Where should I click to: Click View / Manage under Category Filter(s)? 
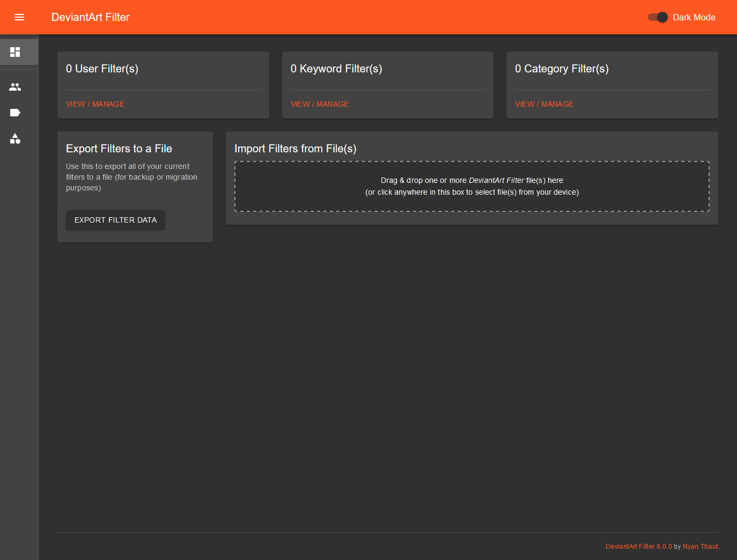[x=544, y=104]
